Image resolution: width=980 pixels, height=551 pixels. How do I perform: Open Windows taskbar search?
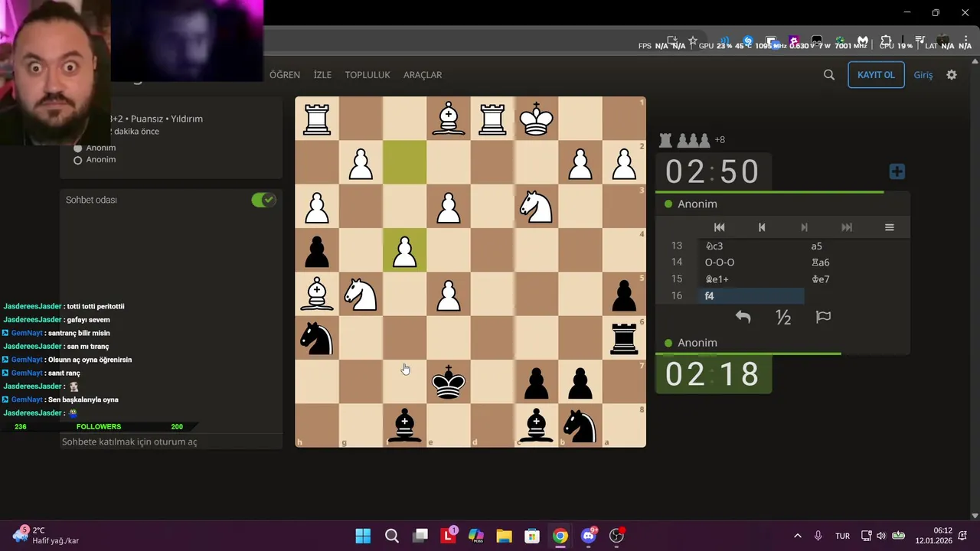click(x=391, y=536)
